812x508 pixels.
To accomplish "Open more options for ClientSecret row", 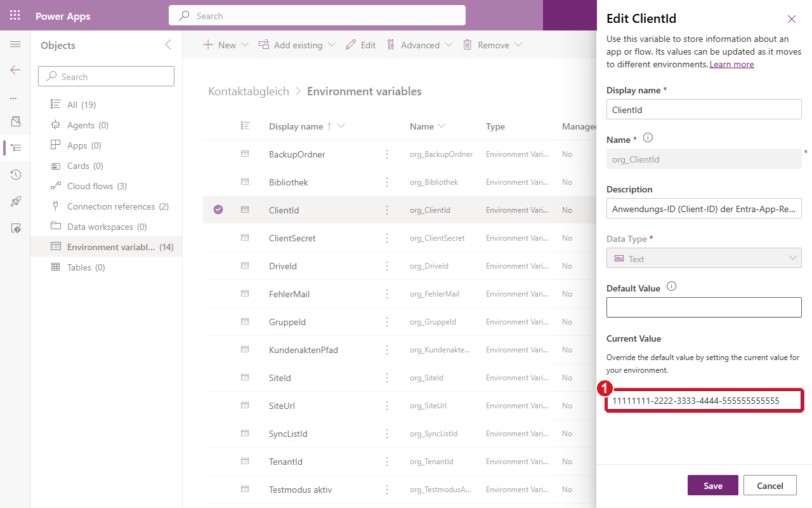I will click(x=387, y=238).
